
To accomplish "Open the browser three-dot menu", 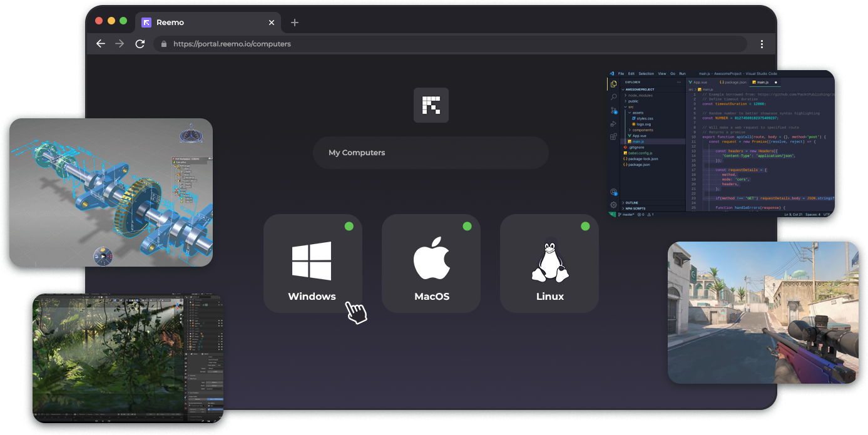I will pyautogui.click(x=762, y=44).
